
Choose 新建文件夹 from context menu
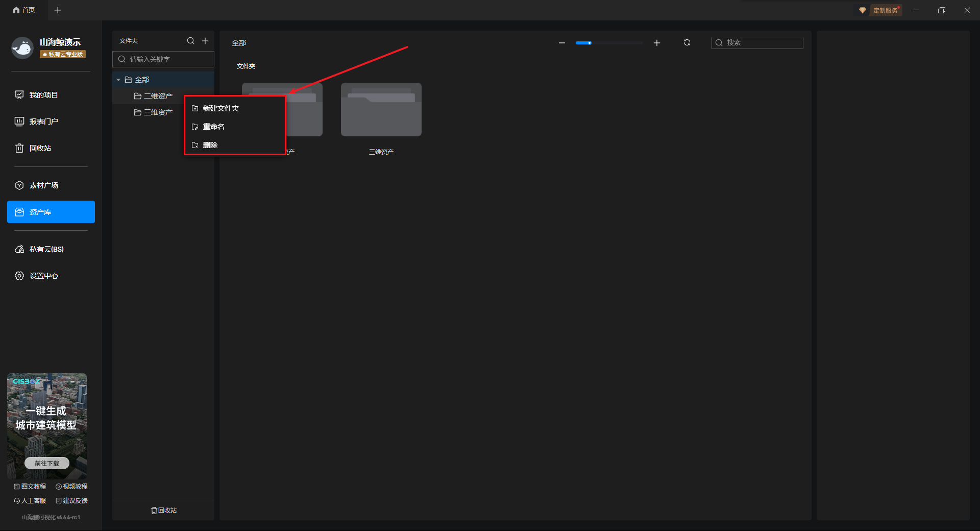(x=220, y=108)
